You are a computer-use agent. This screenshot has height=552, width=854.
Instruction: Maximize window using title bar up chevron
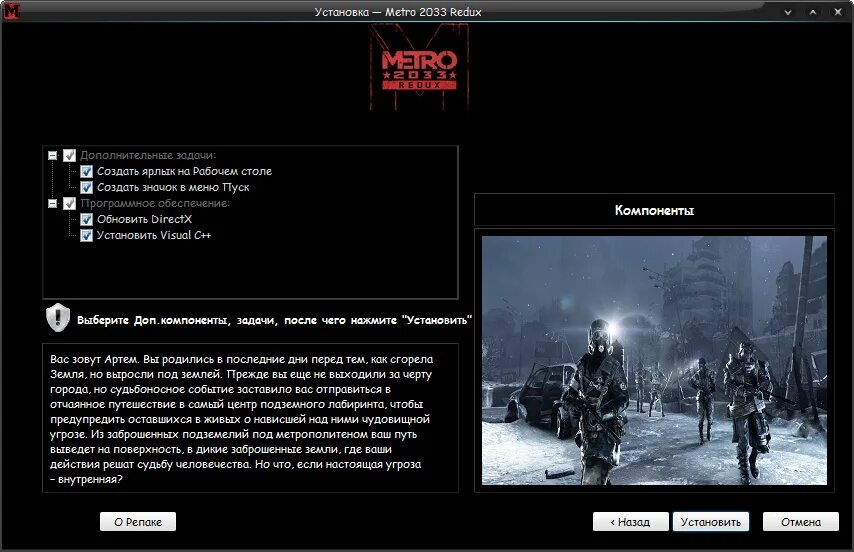[x=813, y=12]
